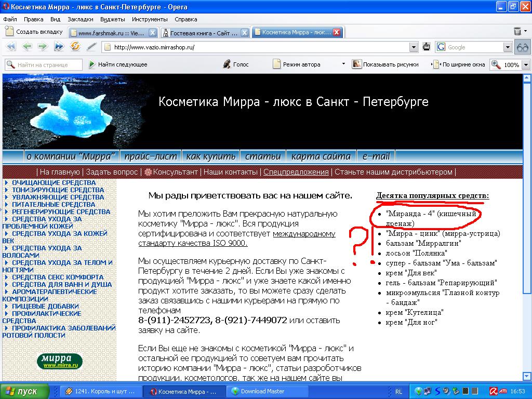The image size is (532, 399).
Task: Switch to the 'Гостевая книга' tab
Action: click(x=204, y=33)
